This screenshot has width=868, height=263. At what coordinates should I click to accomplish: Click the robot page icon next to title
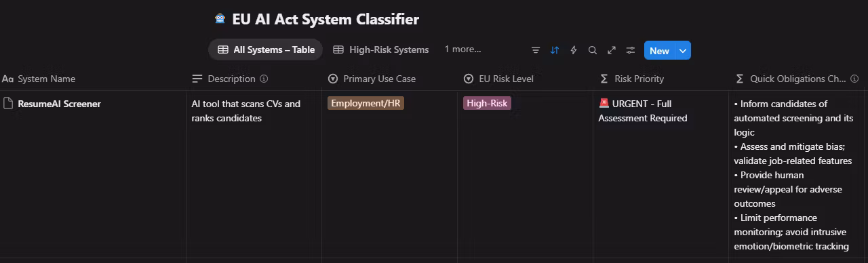coord(220,19)
